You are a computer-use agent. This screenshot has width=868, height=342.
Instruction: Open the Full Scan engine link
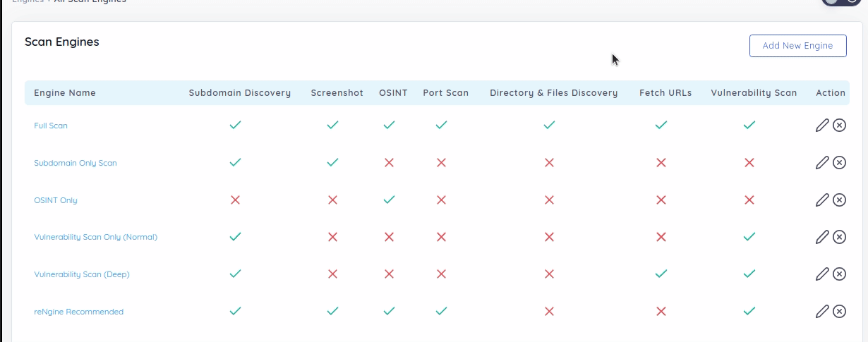click(51, 126)
